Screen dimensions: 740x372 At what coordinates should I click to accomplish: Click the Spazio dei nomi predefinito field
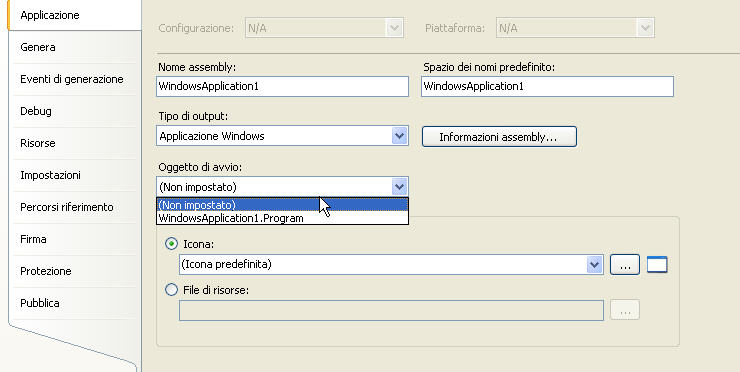(x=547, y=86)
